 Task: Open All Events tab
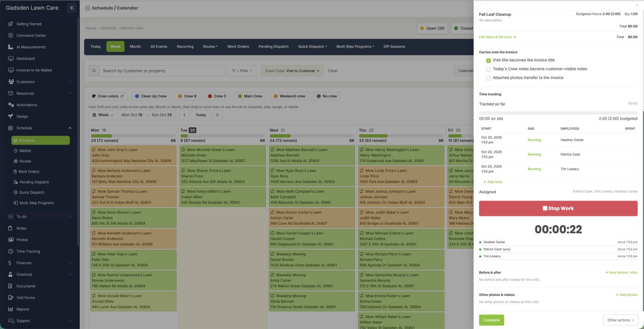point(159,47)
